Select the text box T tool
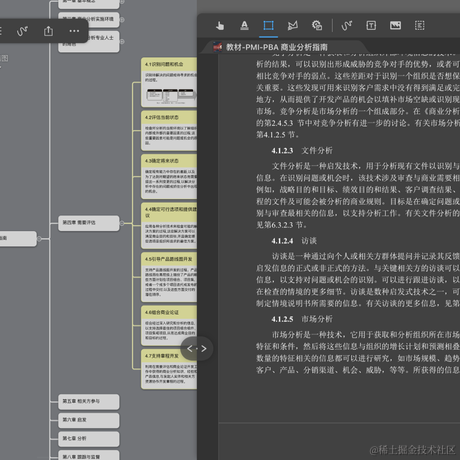 (371, 26)
